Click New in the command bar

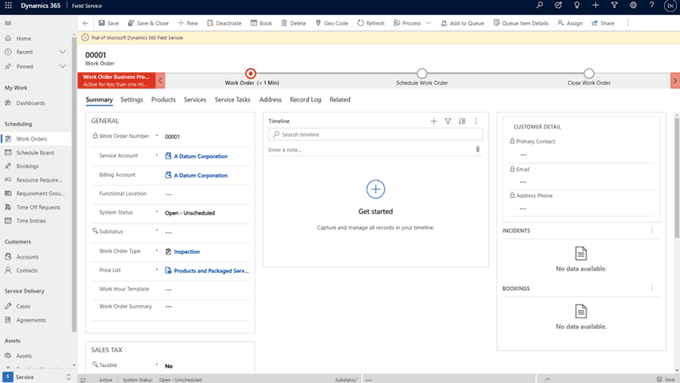[x=188, y=23]
